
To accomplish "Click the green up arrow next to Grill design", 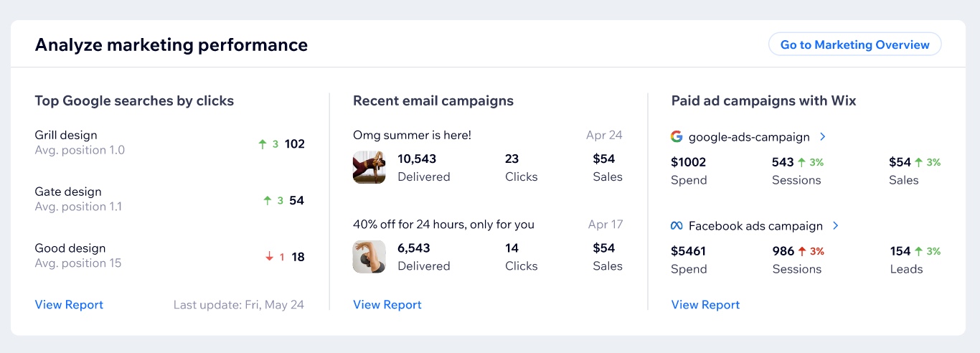I will (x=263, y=144).
